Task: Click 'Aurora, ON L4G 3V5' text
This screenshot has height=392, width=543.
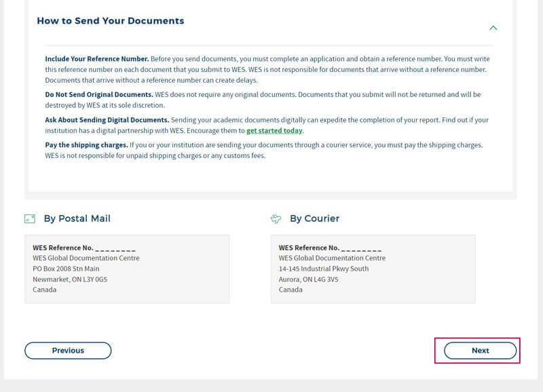Action: [x=308, y=279]
